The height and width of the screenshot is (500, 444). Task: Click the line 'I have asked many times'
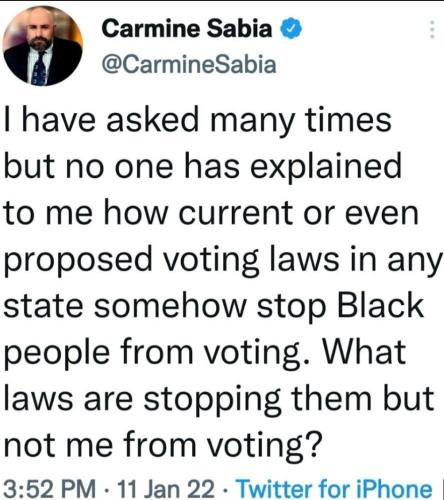pos(197,121)
